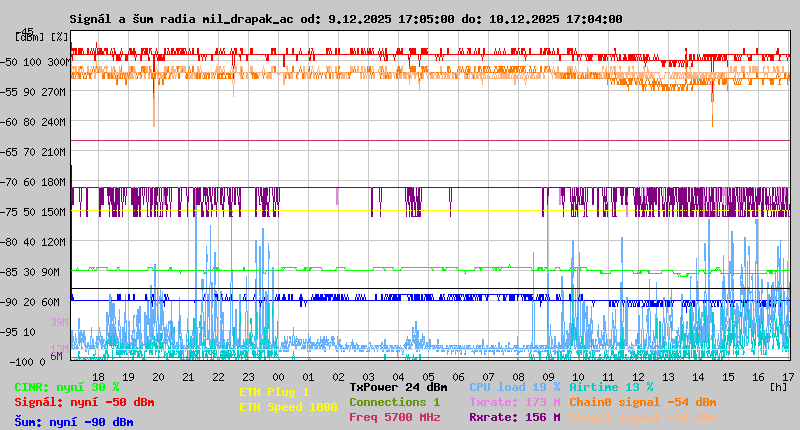The image size is (800, 430).
Task: Click the '00' midnight tick label
Action: coord(278,377)
